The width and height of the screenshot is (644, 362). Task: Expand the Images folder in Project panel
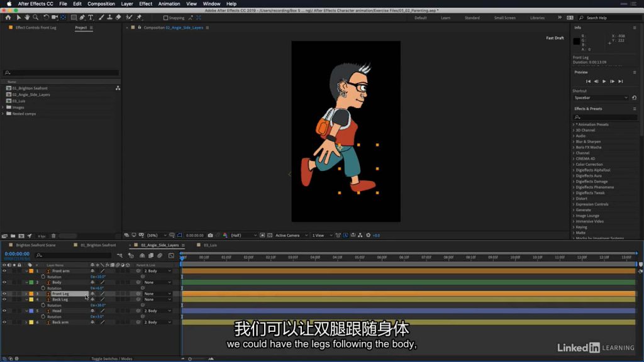pyautogui.click(x=3, y=107)
